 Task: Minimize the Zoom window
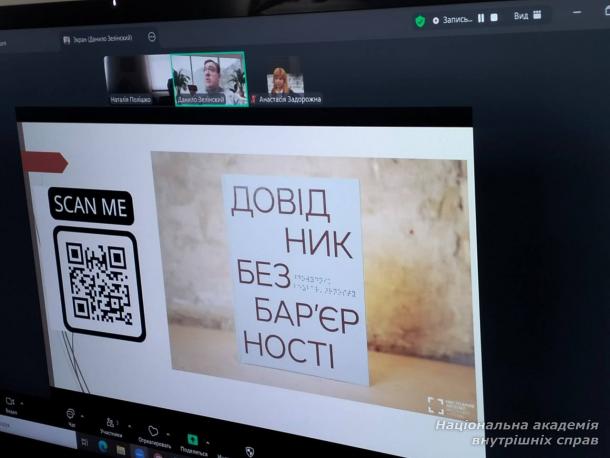(x=577, y=12)
